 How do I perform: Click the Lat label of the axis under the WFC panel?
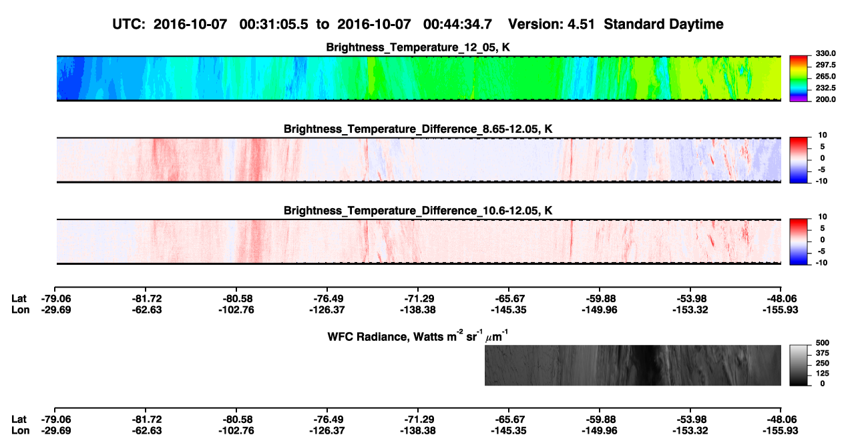(x=19, y=419)
